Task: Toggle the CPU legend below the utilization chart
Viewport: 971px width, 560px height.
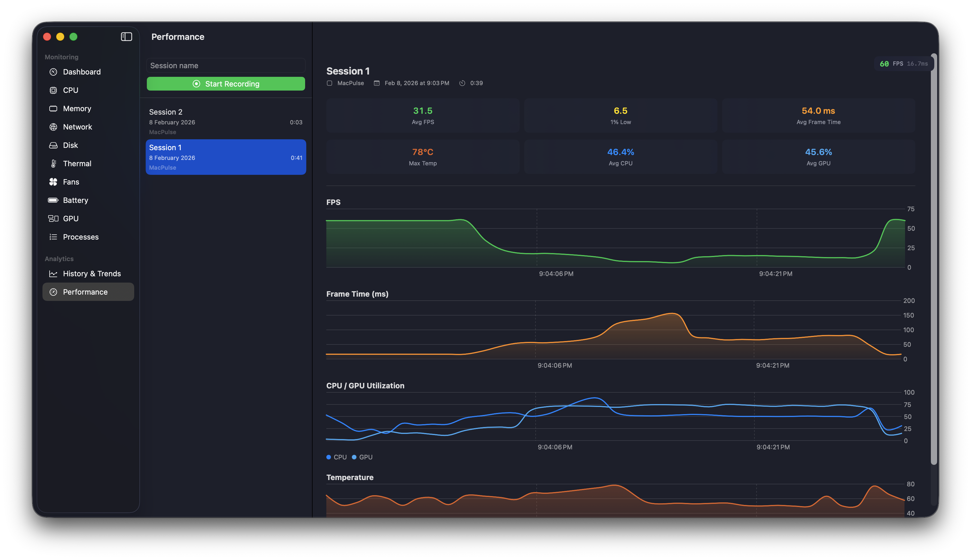Action: tap(336, 457)
